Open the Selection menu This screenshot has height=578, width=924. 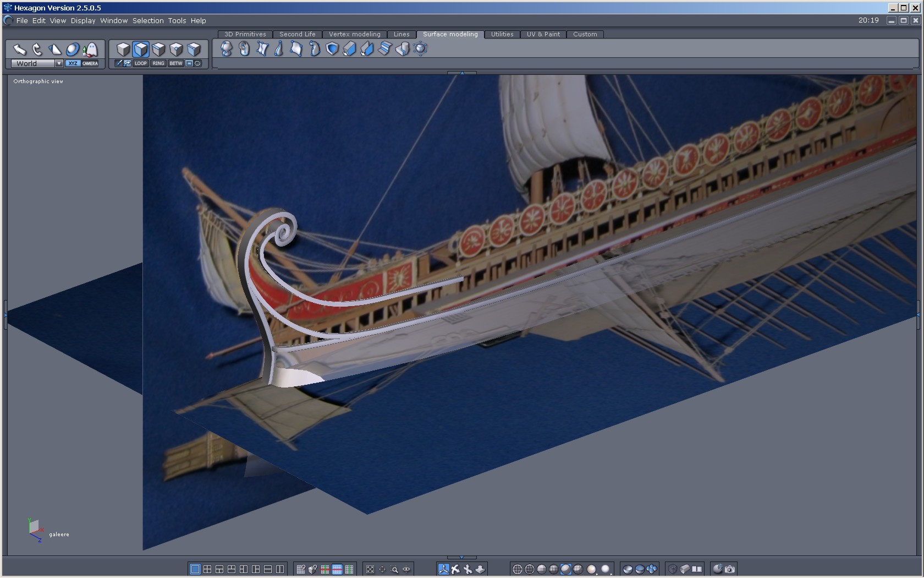(148, 20)
